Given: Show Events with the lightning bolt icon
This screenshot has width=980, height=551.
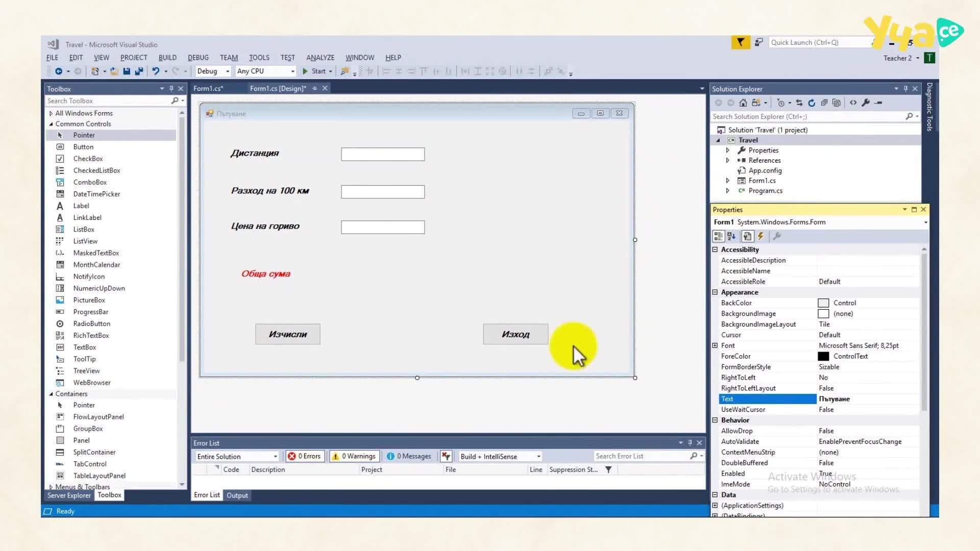Looking at the screenshot, I should [761, 236].
